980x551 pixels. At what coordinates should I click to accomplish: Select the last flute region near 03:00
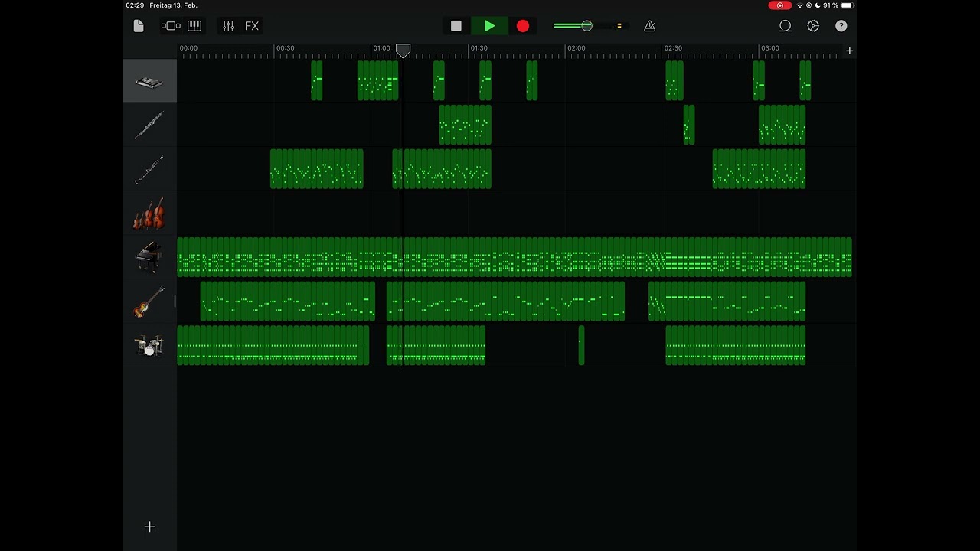point(782,125)
